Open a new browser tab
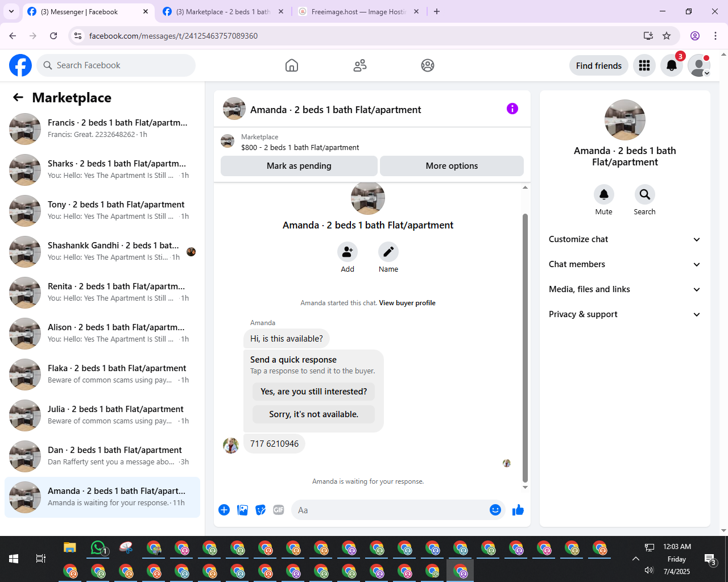This screenshot has height=582, width=728. (x=437, y=11)
